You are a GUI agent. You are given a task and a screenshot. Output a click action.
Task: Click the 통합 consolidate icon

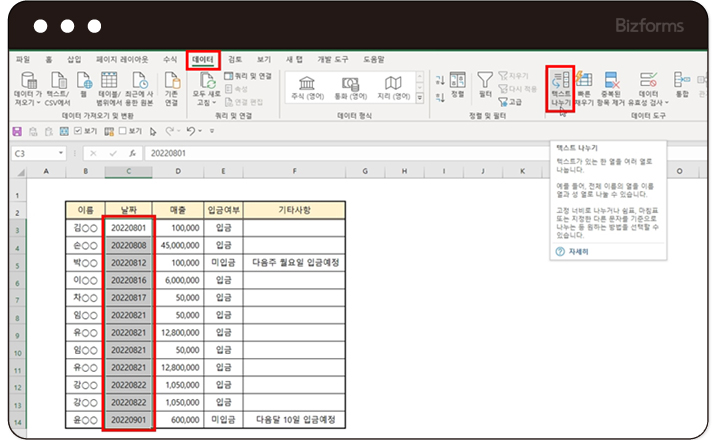682,80
